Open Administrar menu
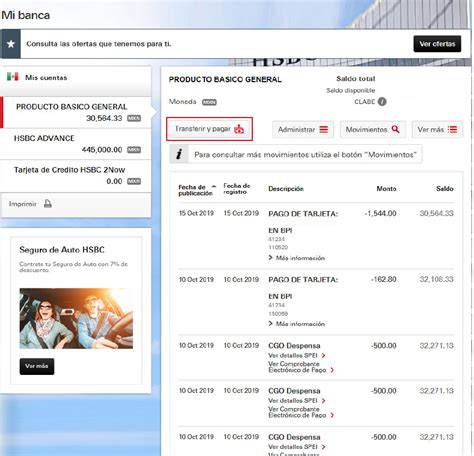 click(x=303, y=129)
